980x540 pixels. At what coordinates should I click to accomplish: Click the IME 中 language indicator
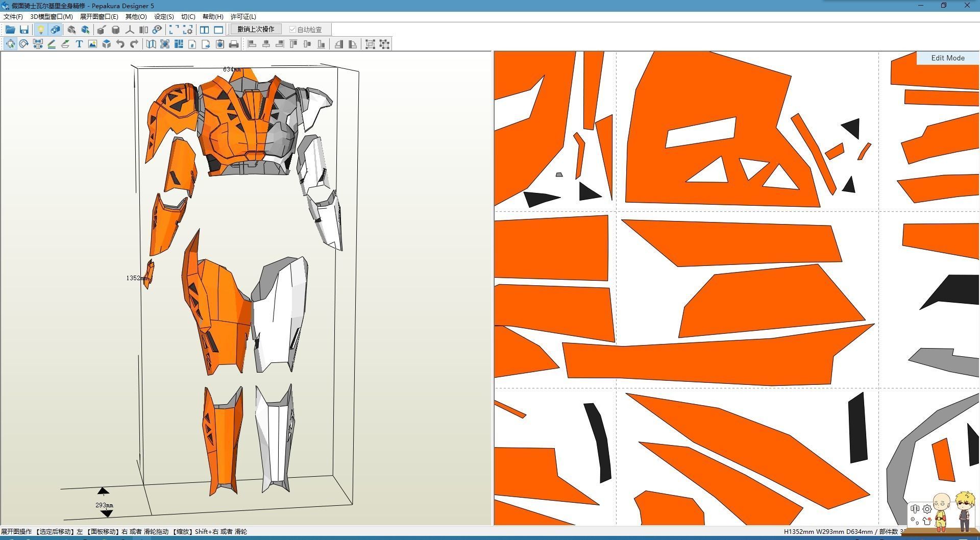click(915, 509)
